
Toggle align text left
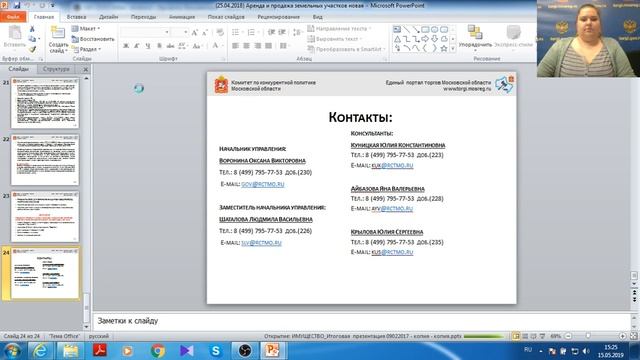click(236, 46)
